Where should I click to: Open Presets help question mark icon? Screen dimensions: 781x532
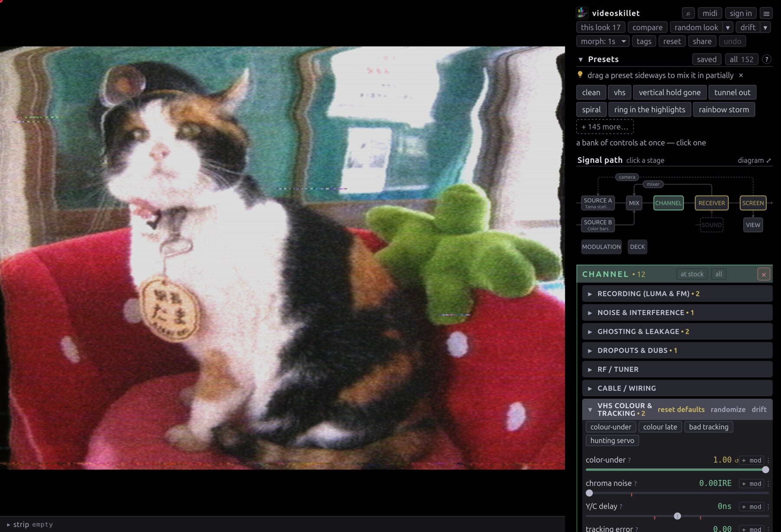click(767, 59)
